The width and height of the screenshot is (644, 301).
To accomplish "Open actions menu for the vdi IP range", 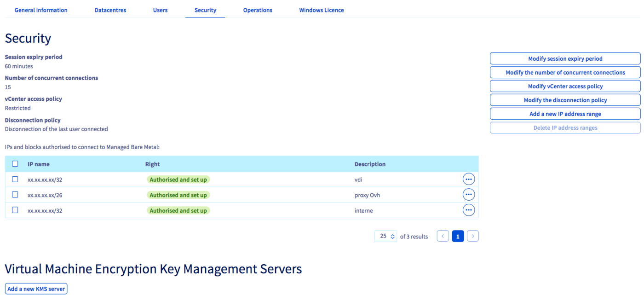I will (469, 179).
